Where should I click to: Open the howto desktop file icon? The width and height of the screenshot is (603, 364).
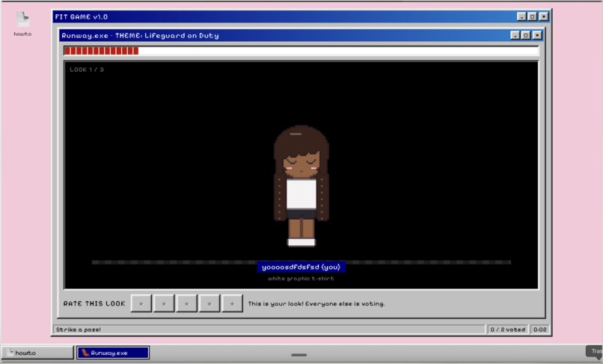[22, 24]
